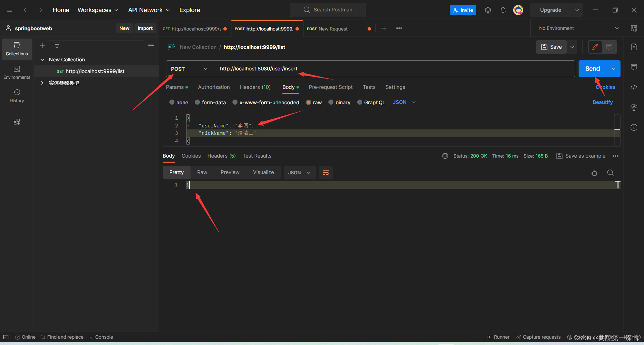The width and height of the screenshot is (644, 345).
Task: Open the related requests lightbulb icon
Action: 634,107
